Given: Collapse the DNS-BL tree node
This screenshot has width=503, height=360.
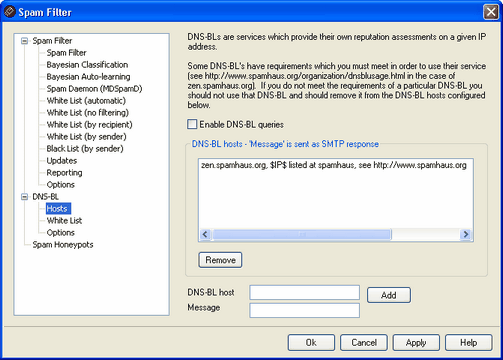Looking at the screenshot, I should coord(24,197).
